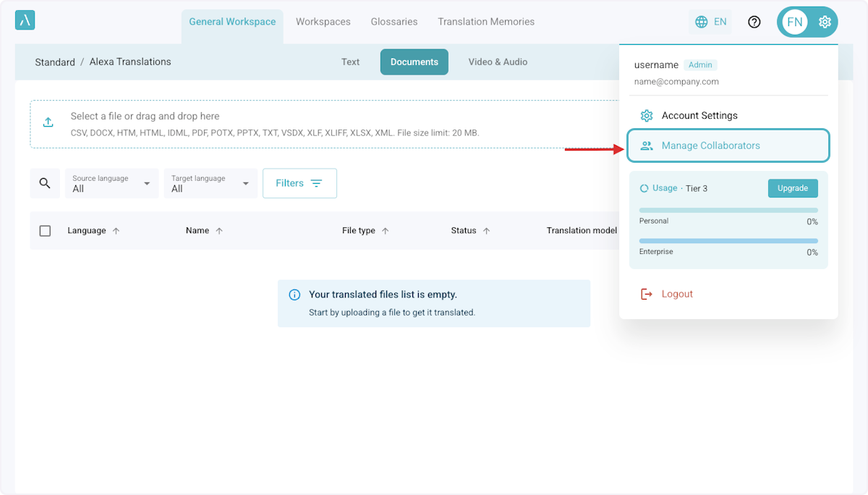Image resolution: width=868 pixels, height=495 pixels.
Task: Click the search magnifier icon
Action: pos(45,183)
